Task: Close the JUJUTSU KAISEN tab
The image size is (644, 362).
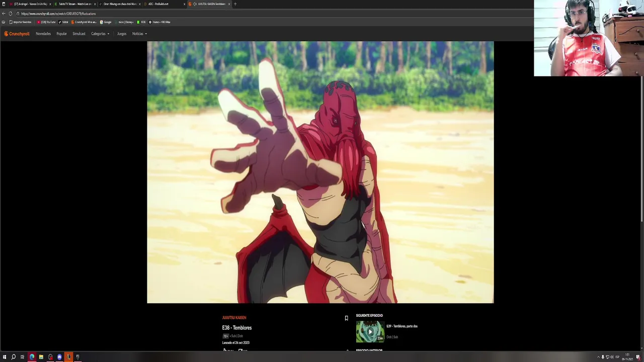Action: pyautogui.click(x=229, y=4)
